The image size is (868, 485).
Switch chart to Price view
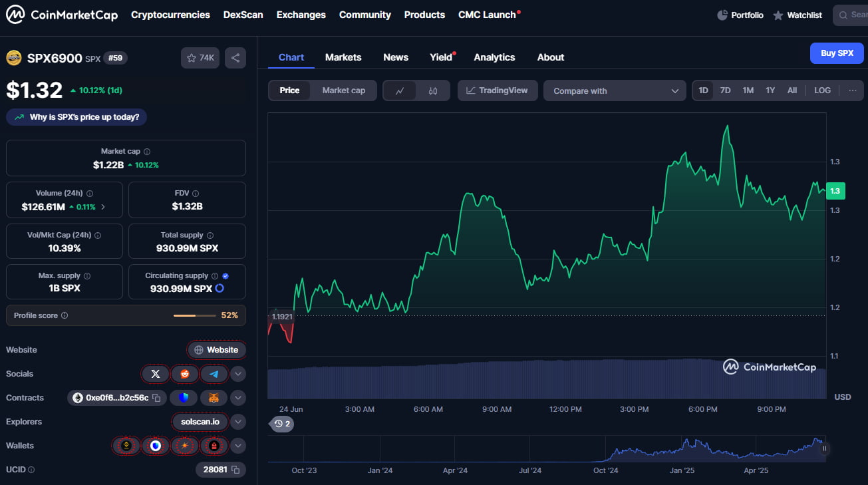point(289,90)
